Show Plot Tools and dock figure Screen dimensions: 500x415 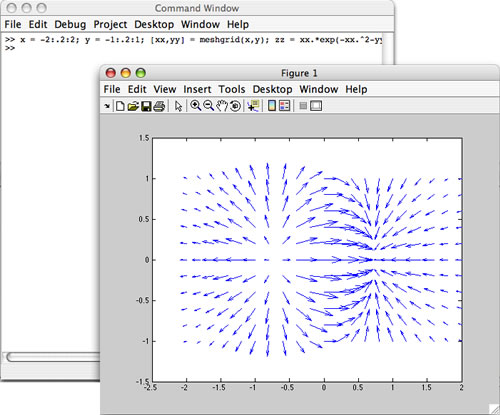[x=316, y=106]
